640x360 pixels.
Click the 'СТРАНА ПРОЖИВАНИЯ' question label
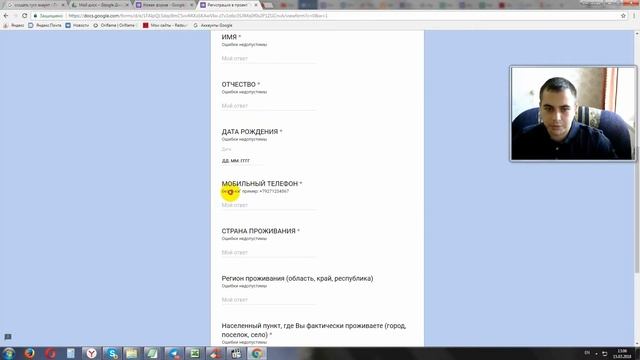[x=258, y=231]
